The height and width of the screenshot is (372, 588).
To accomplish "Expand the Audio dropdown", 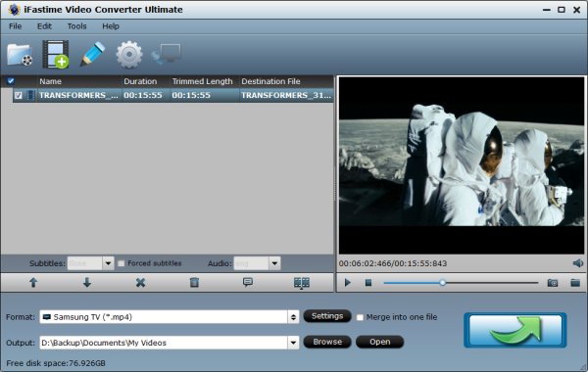I will (274, 263).
